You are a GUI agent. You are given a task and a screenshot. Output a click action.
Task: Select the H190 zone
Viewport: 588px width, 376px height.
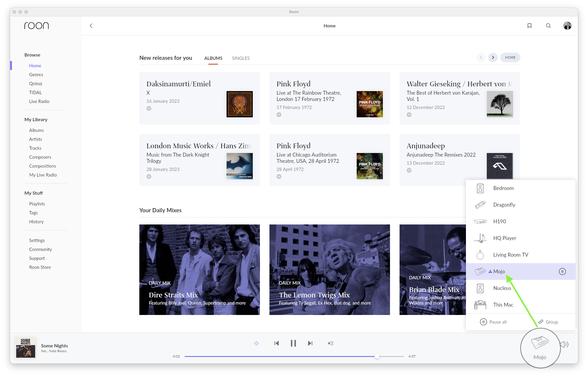tap(520, 221)
